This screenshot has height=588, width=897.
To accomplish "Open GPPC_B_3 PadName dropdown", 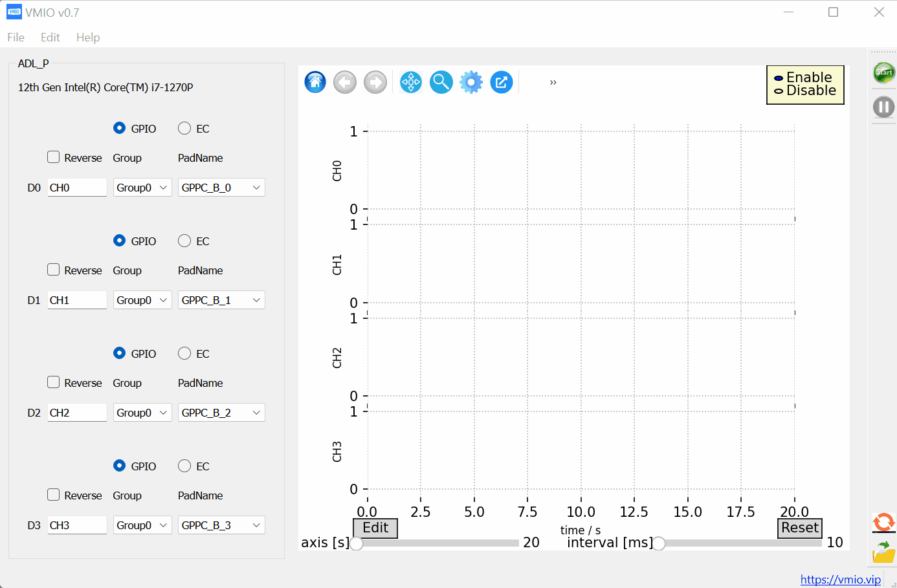I will (x=221, y=525).
